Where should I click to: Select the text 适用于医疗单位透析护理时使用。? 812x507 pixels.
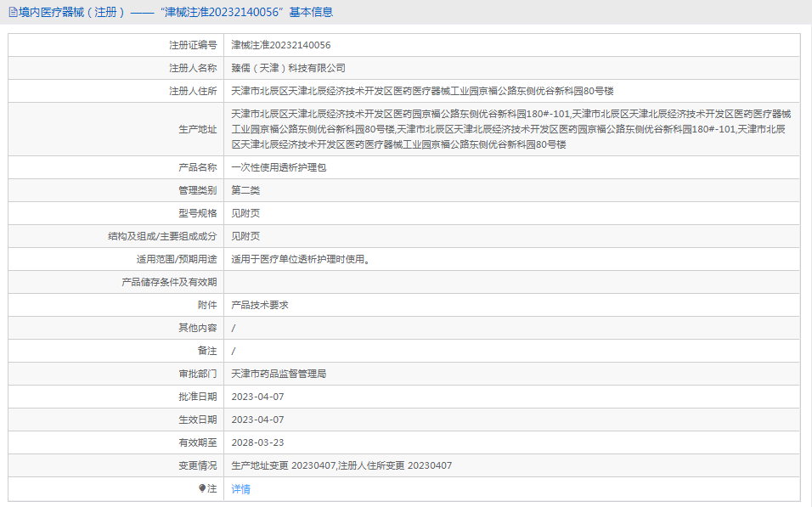pos(301,259)
